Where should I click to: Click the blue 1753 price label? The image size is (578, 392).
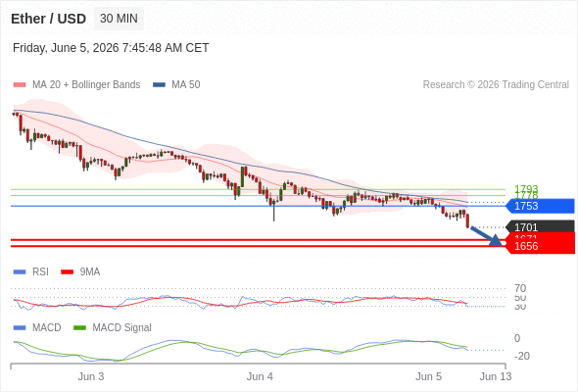coord(540,206)
